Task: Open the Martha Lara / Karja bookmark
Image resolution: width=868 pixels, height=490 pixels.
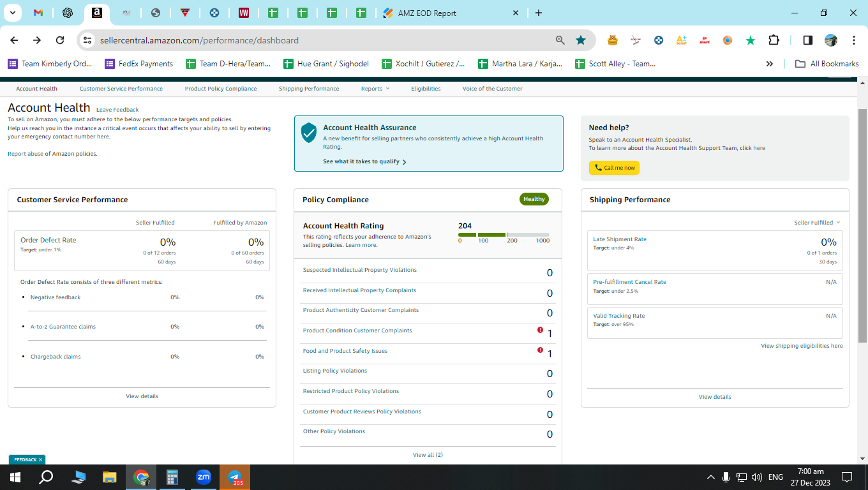Action: (520, 64)
